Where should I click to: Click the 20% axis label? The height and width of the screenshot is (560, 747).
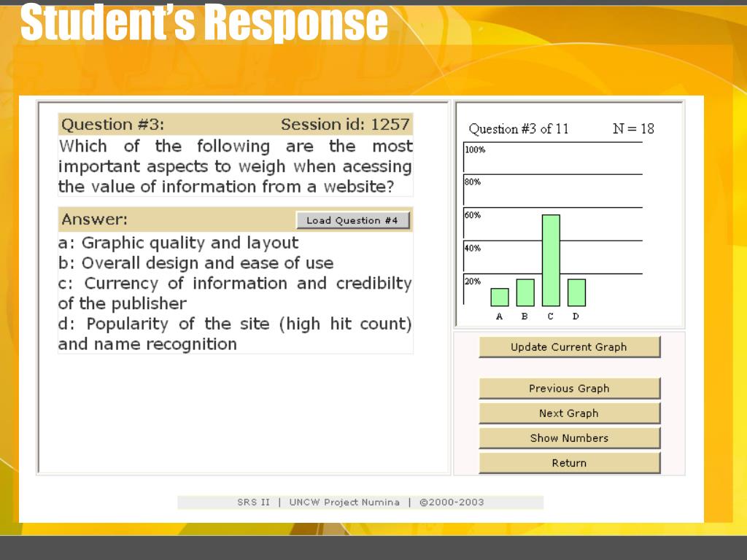(473, 281)
